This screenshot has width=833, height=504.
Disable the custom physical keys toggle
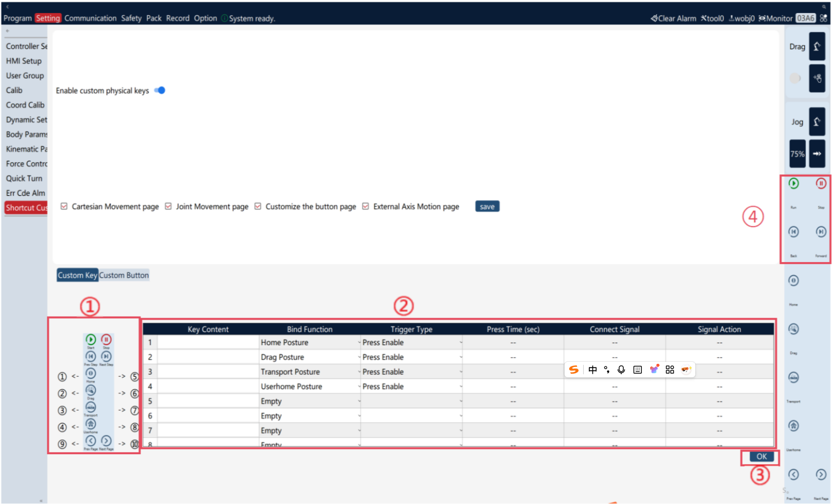point(160,90)
